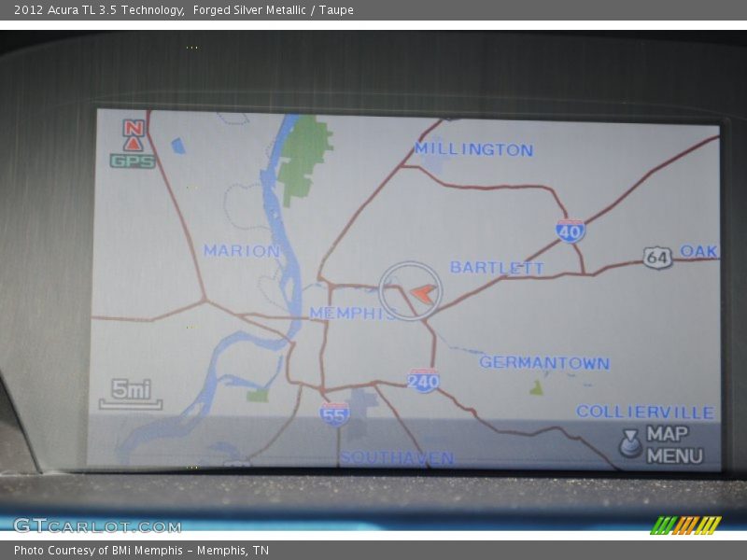
Task: Tap the MARION city label
Action: click(x=242, y=251)
